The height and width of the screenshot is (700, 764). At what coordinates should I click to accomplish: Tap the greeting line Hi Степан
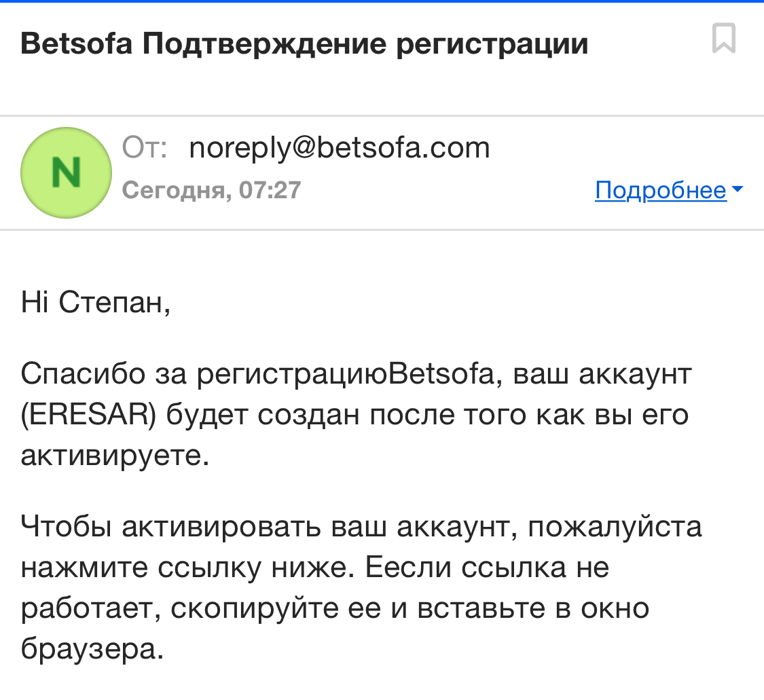96,303
